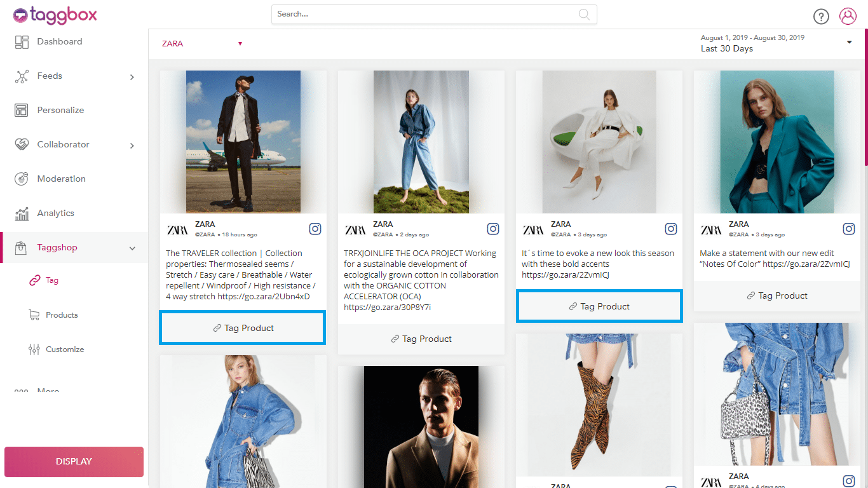The image size is (868, 488).
Task: Open the Dashboard menu item
Action: [59, 42]
